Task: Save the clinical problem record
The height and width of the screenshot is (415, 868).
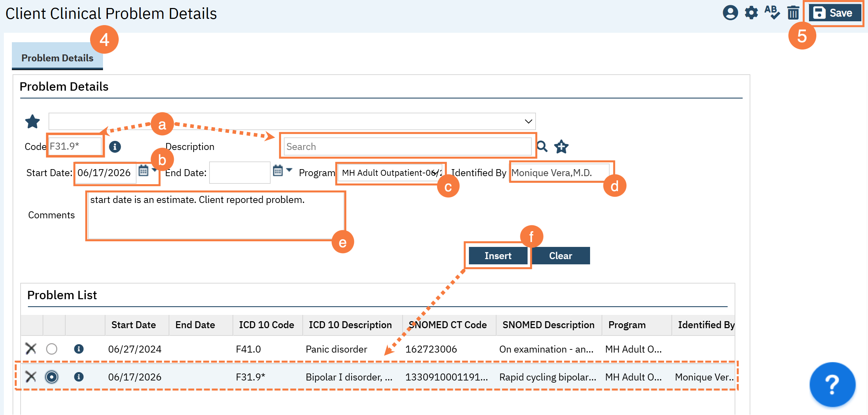Action: click(834, 13)
